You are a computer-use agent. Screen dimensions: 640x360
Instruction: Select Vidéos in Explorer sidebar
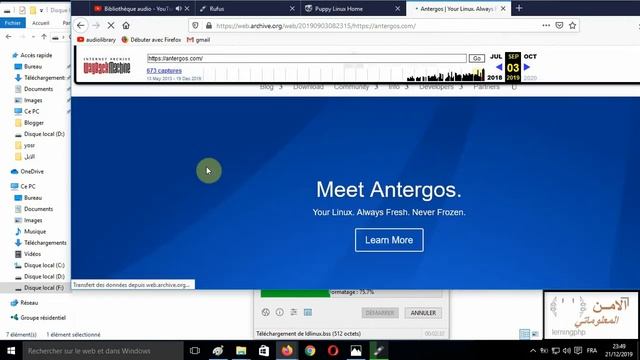32,254
